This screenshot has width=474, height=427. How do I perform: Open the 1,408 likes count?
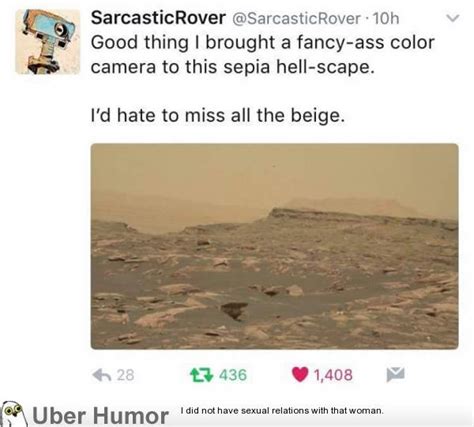click(x=333, y=375)
